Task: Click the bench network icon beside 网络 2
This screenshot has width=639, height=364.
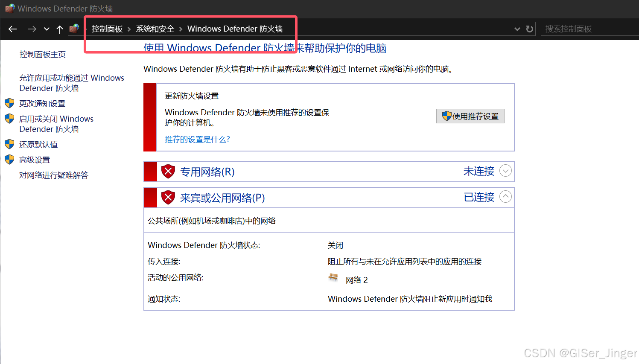Action: (333, 278)
